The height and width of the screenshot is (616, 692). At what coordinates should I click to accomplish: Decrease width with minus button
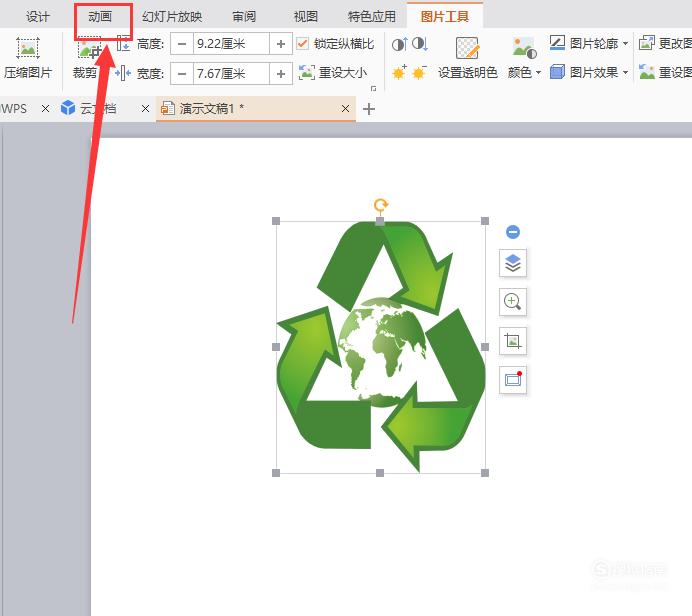182,73
